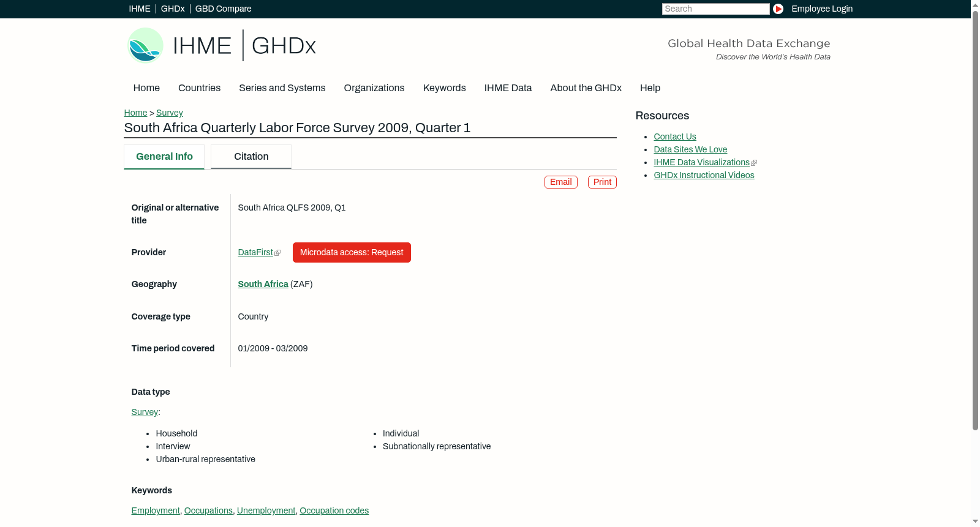The width and height of the screenshot is (980, 527).
Task: Open the DataFirst provider link
Action: 255,252
